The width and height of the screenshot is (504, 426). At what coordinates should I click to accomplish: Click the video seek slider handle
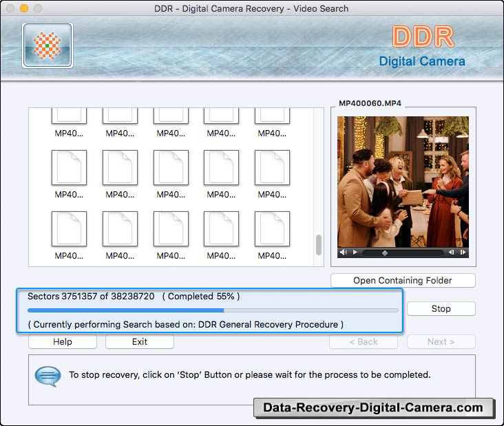tap(385, 253)
